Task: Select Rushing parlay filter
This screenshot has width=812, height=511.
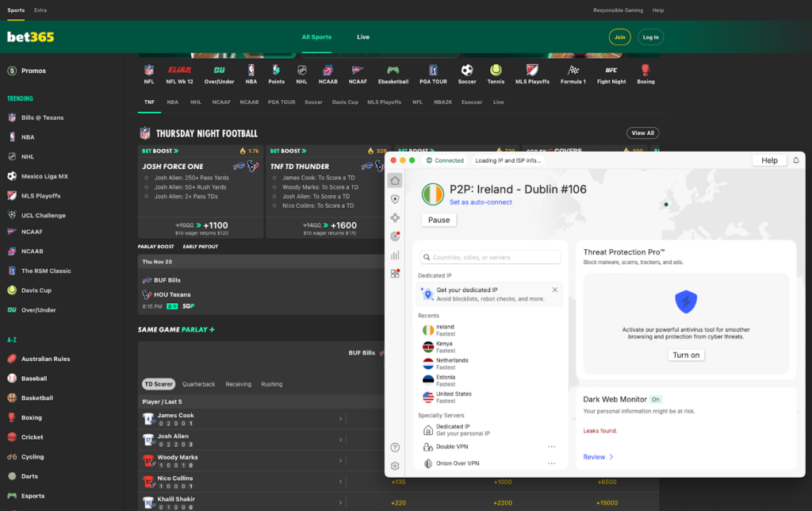Action: point(271,384)
